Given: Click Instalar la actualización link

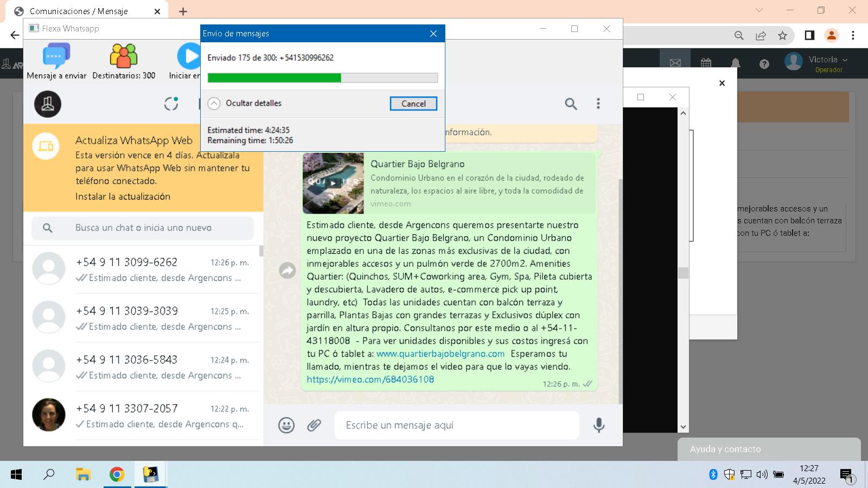Looking at the screenshot, I should pos(123,196).
